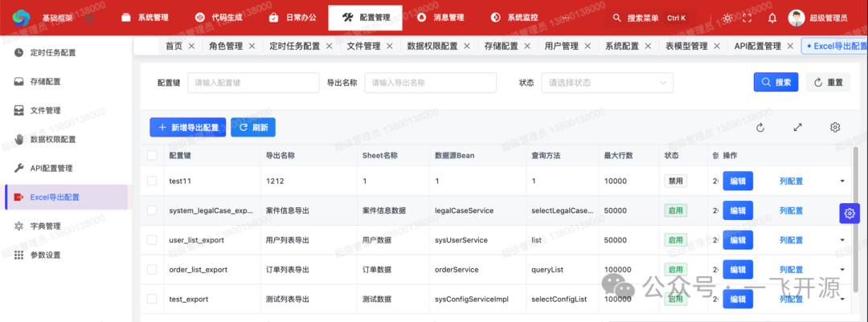The image size is (868, 322).
Task: Open 列配置 for order_list_export row
Action: pos(791,270)
